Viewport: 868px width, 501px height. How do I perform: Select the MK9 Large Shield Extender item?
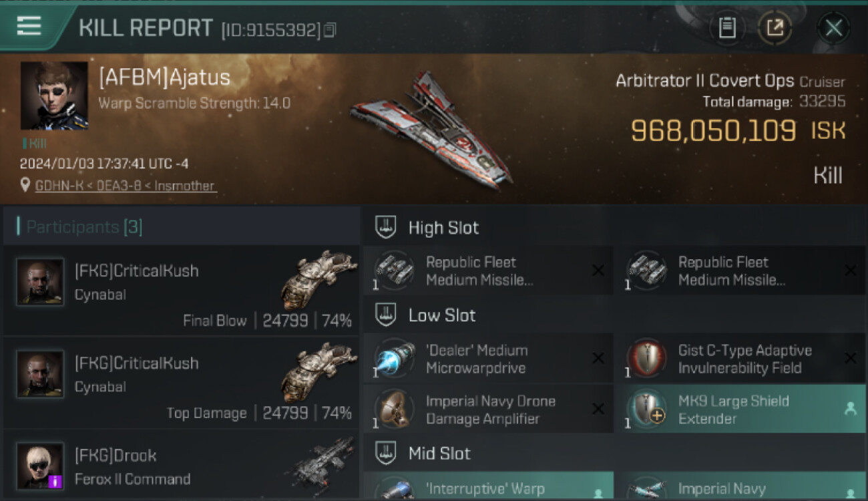pyautogui.click(x=740, y=409)
